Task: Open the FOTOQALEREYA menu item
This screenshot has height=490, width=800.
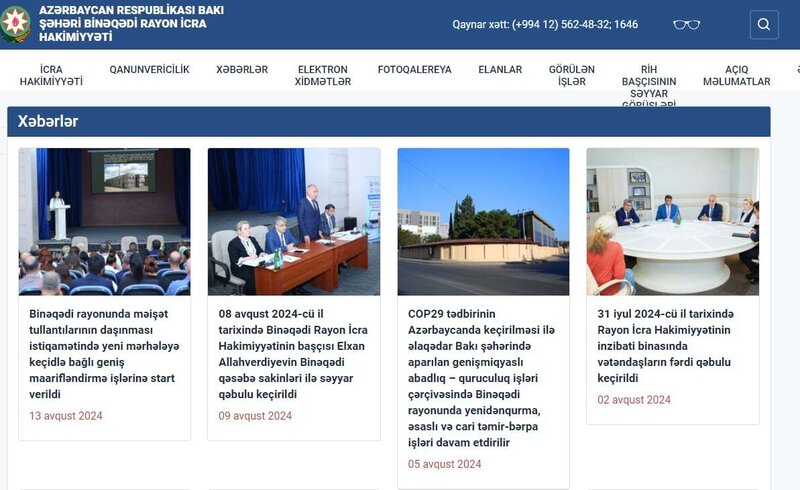Action: click(x=414, y=69)
